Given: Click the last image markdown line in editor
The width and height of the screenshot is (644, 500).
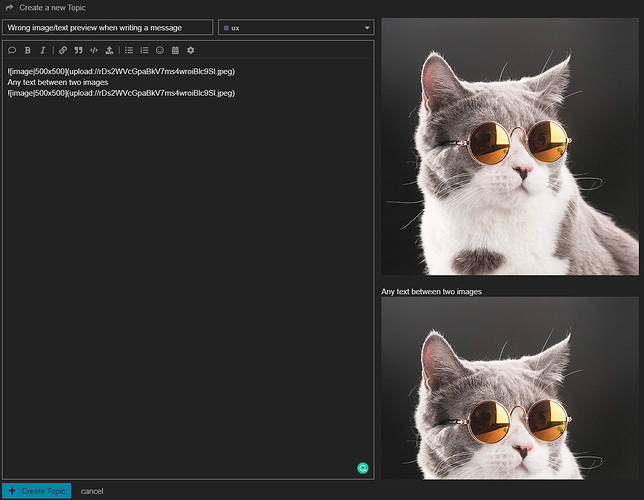Looking at the screenshot, I should (x=121, y=93).
